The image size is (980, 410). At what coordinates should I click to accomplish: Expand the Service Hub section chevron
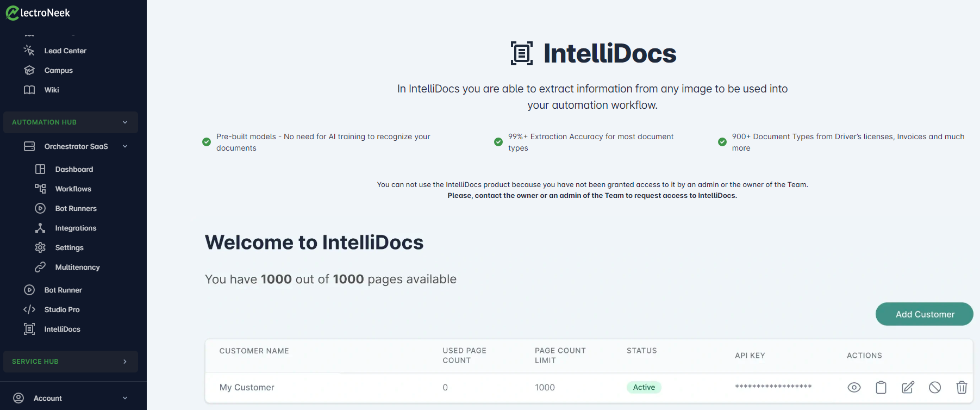tap(125, 362)
